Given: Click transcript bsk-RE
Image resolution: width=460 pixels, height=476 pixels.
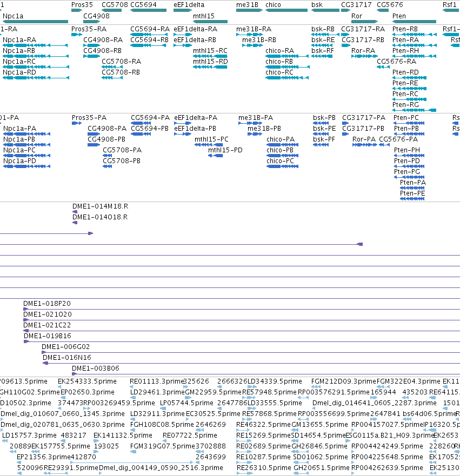Looking at the screenshot, I should (323, 40).
